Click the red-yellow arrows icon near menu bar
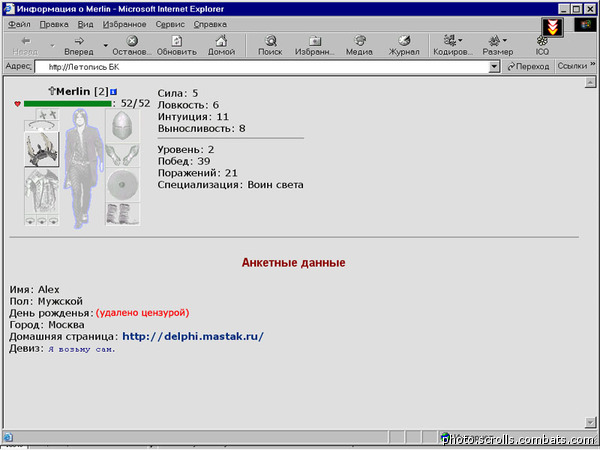 pos(553,28)
